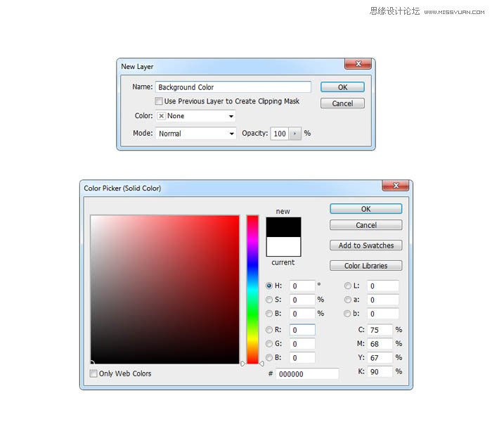Click the hex color code field
The height and width of the screenshot is (448, 492).
pos(306,374)
